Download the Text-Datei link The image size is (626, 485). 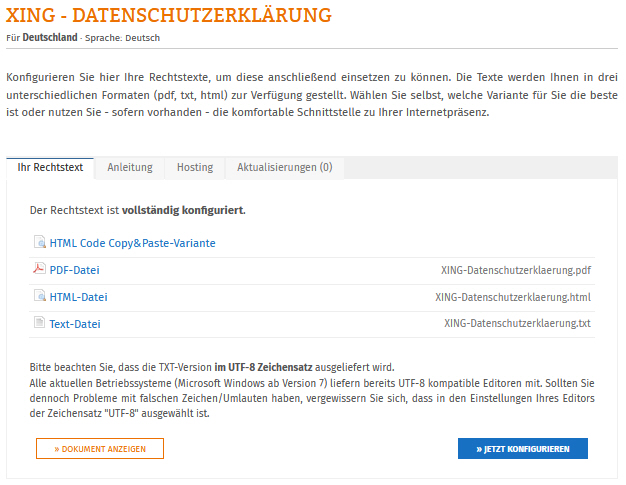[75, 324]
